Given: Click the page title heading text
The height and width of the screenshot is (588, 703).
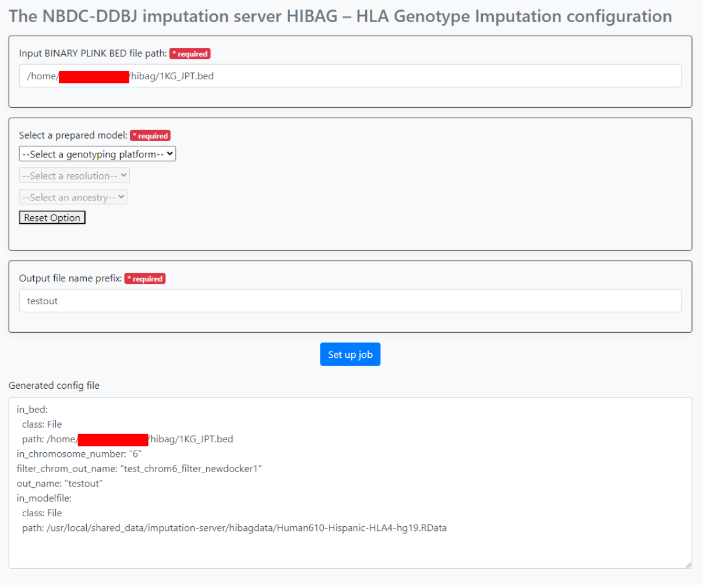Looking at the screenshot, I should tap(340, 16).
